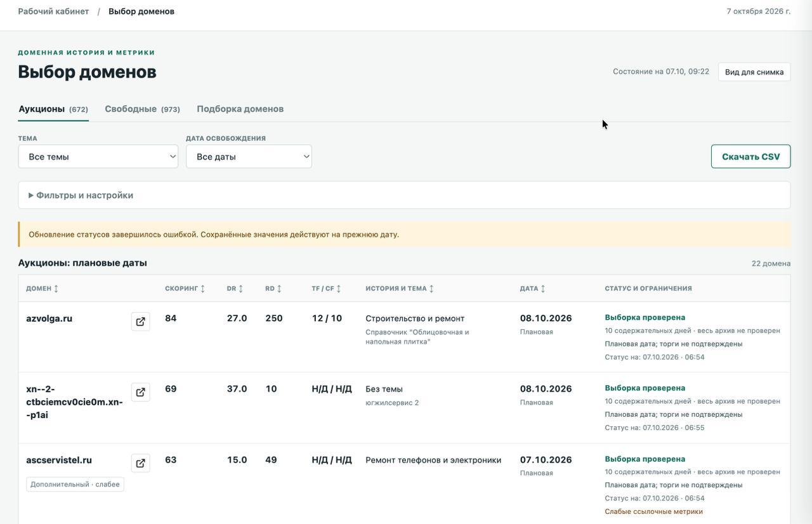Click Ремонт телефонов и электроники theme cell
The height and width of the screenshot is (524, 812).
click(433, 460)
